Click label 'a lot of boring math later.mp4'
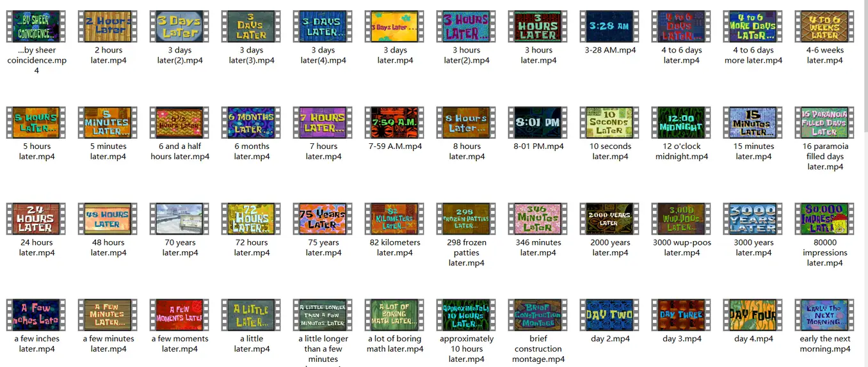The height and width of the screenshot is (367, 868). tap(395, 344)
